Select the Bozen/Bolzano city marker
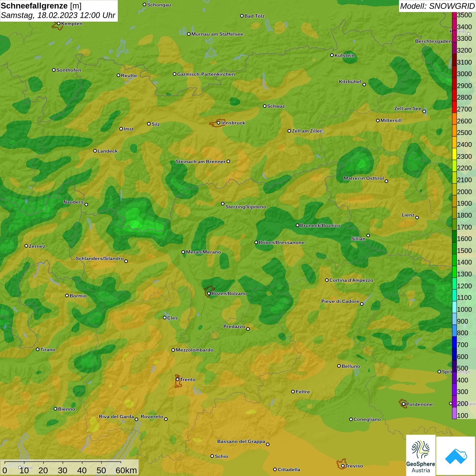476x476 pixels. point(209,293)
